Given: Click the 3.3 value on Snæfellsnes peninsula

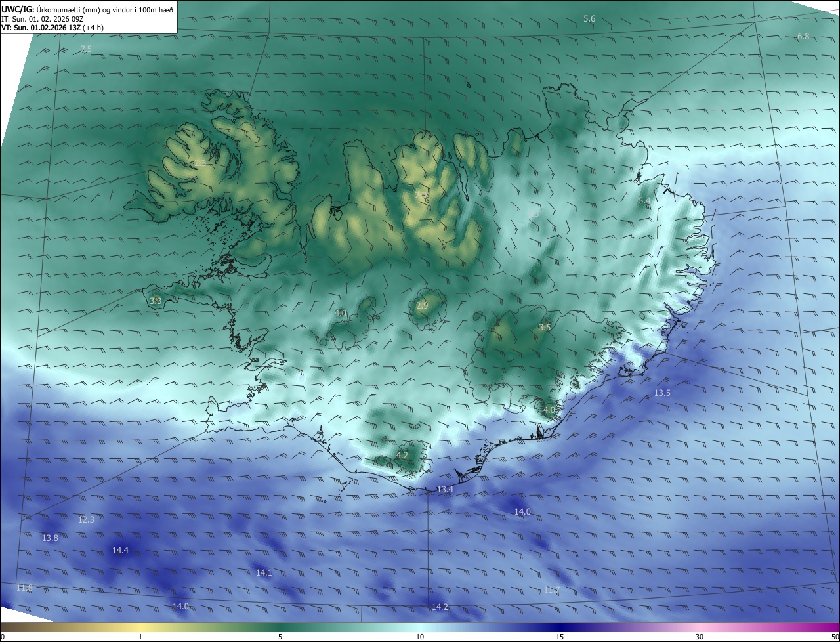Looking at the screenshot, I should tap(156, 301).
